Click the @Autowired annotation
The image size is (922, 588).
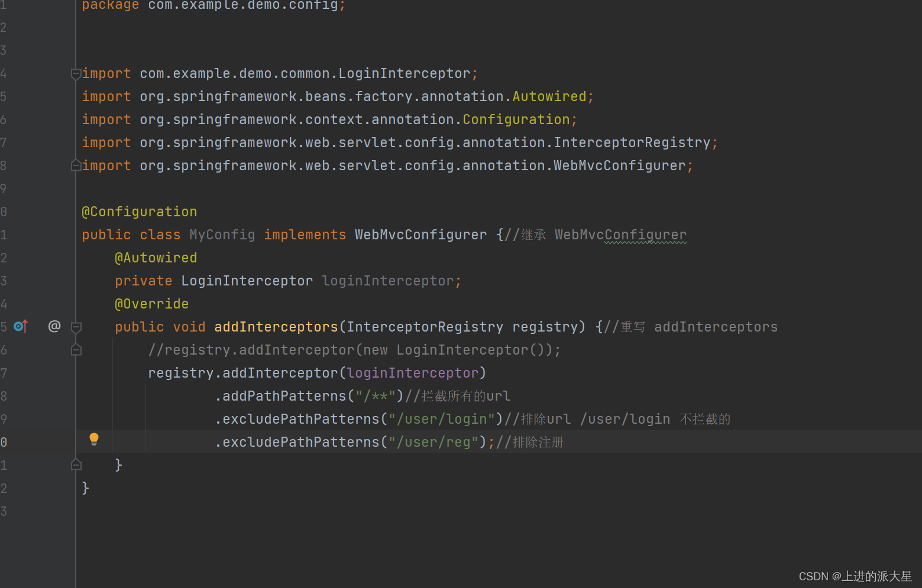coord(156,258)
